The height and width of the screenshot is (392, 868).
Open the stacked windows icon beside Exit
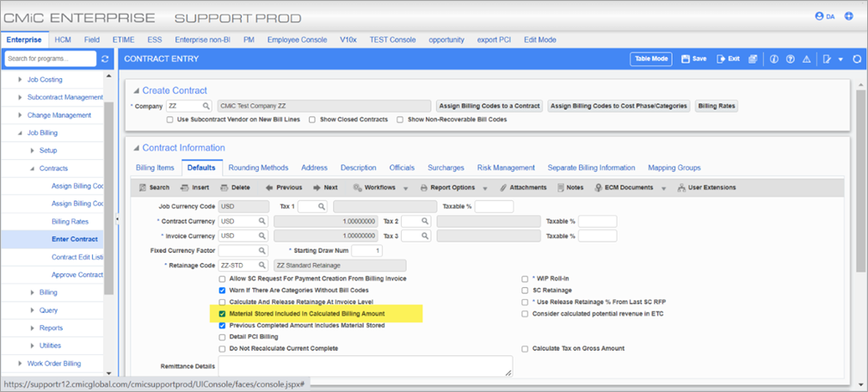pos(753,58)
